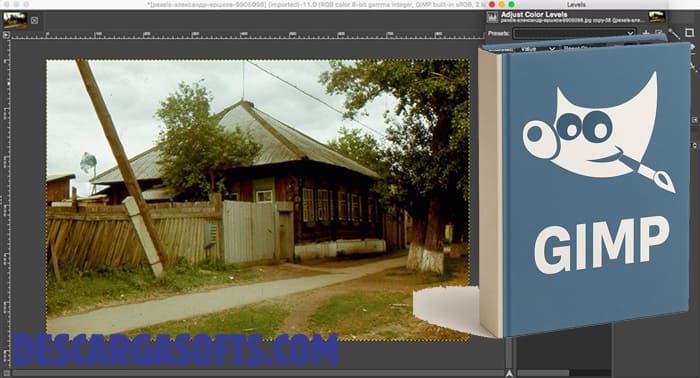700x378 pixels.
Task: Select the image tab thumbnail in GIMP
Action: [x=14, y=20]
